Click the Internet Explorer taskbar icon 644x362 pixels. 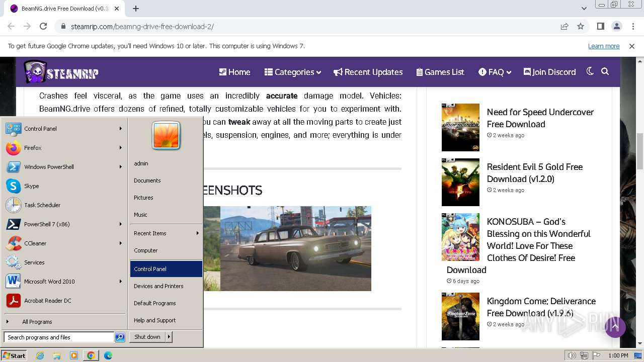pyautogui.click(x=40, y=355)
